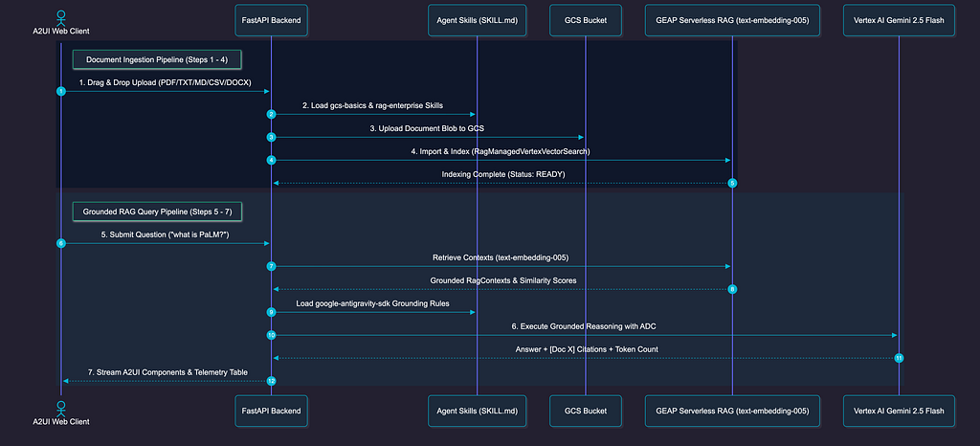Click the '1. Drag & Drop Upload' message label
The height and width of the screenshot is (446, 980).
point(166,82)
